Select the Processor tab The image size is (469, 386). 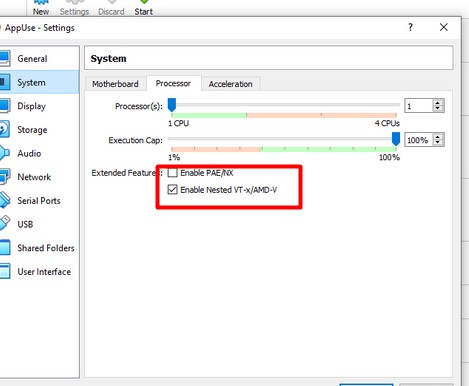173,83
